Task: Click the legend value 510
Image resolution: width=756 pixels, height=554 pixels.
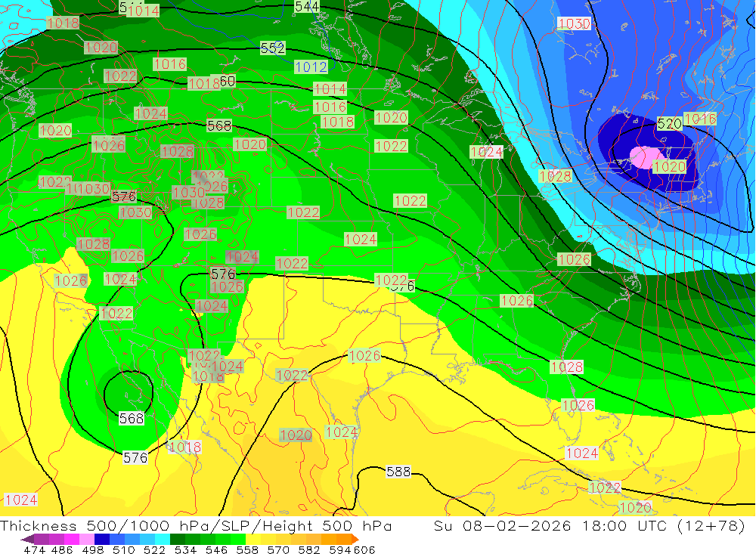Action: 123,549
